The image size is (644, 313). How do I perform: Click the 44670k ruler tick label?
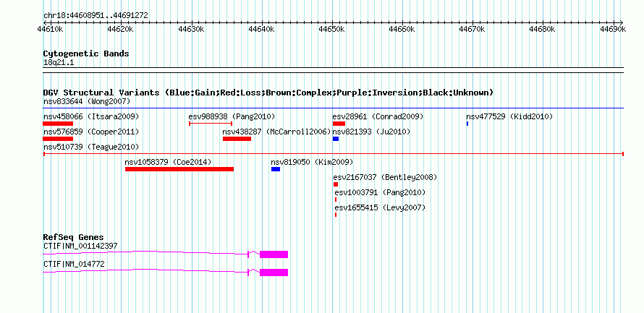473,29
